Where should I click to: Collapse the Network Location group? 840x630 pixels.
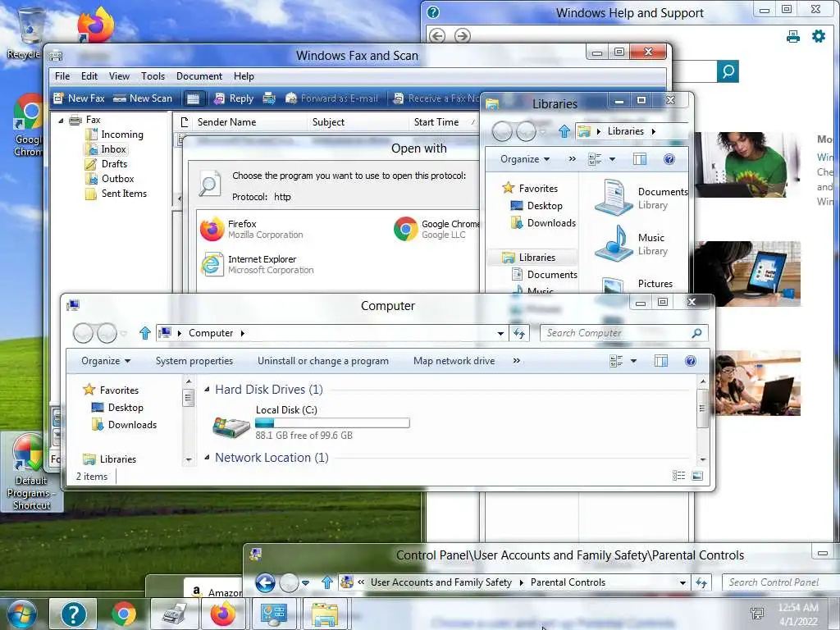click(207, 458)
